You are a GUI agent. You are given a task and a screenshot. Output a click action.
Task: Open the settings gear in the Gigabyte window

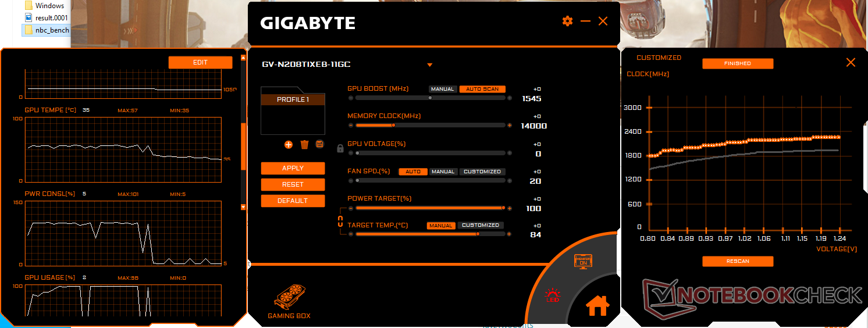[567, 21]
